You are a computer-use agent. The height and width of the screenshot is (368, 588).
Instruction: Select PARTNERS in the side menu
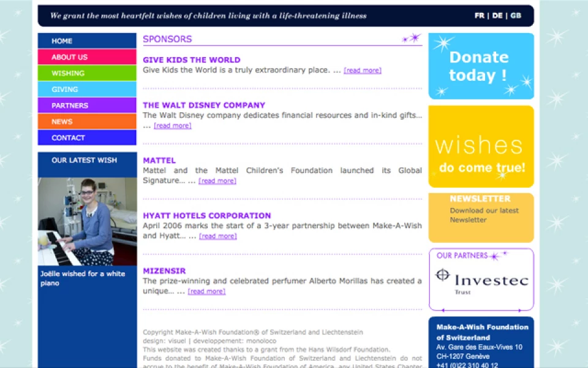87,105
